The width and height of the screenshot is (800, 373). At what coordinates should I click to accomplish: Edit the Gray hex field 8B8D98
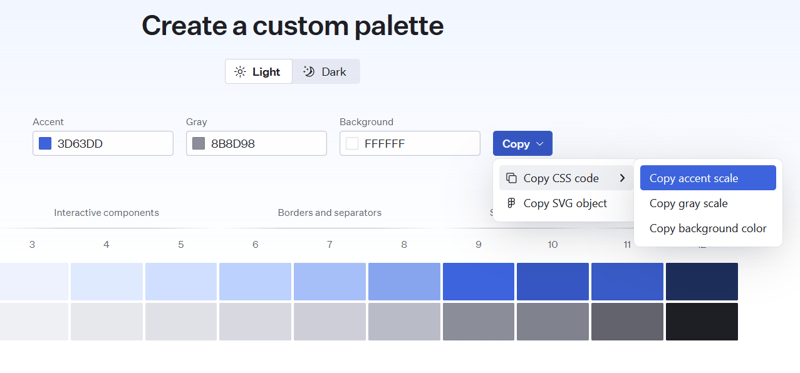257,143
